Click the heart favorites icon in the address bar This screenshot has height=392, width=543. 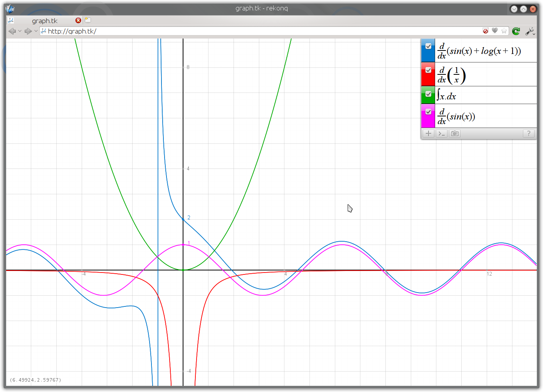(x=495, y=31)
